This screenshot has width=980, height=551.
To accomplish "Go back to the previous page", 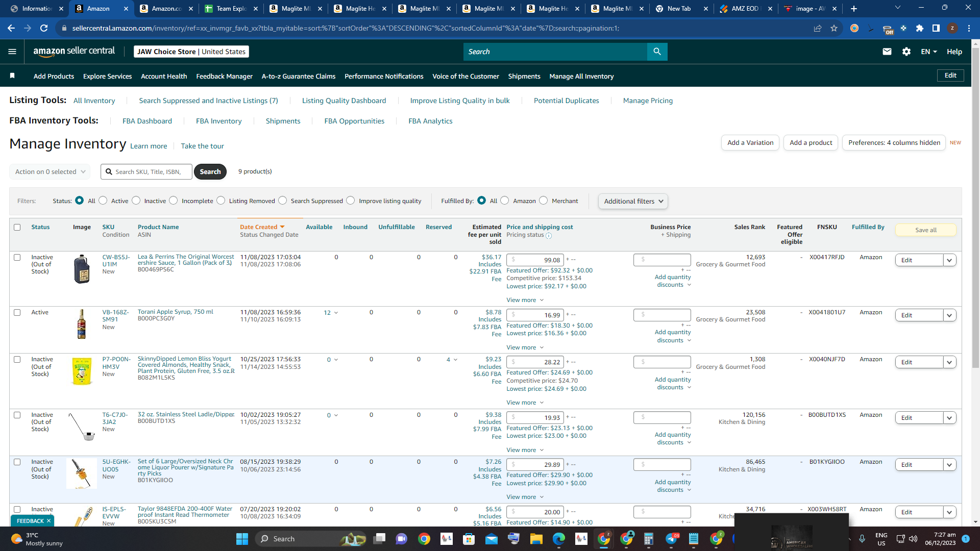I will pos(11,28).
